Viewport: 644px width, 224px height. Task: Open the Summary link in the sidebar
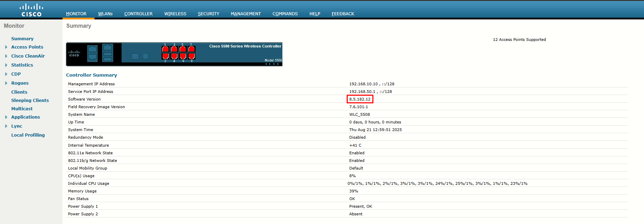22,39
